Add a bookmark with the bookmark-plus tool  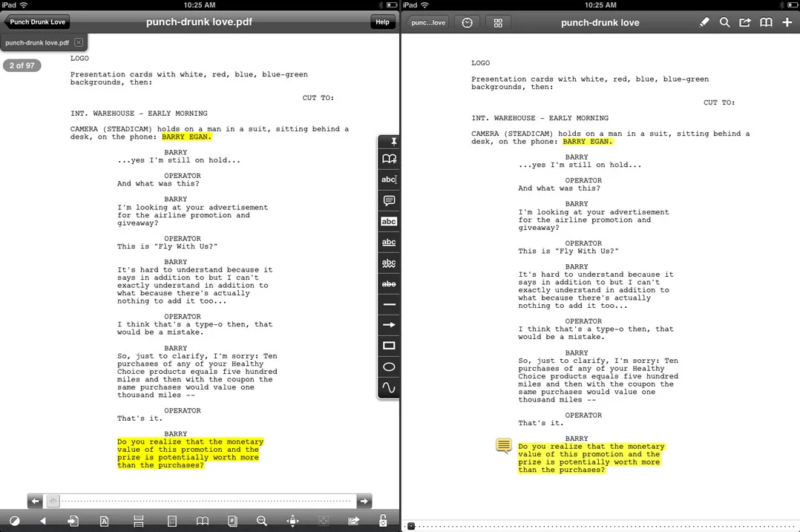coord(389,159)
